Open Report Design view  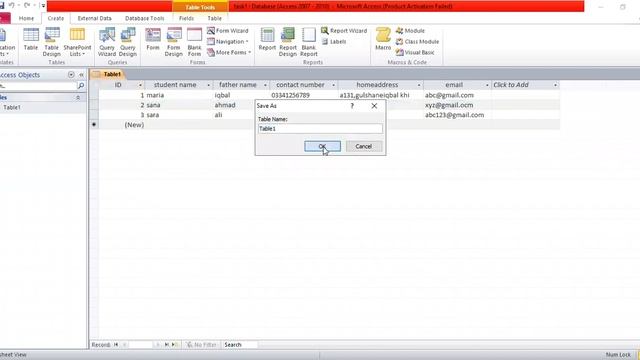[288, 42]
